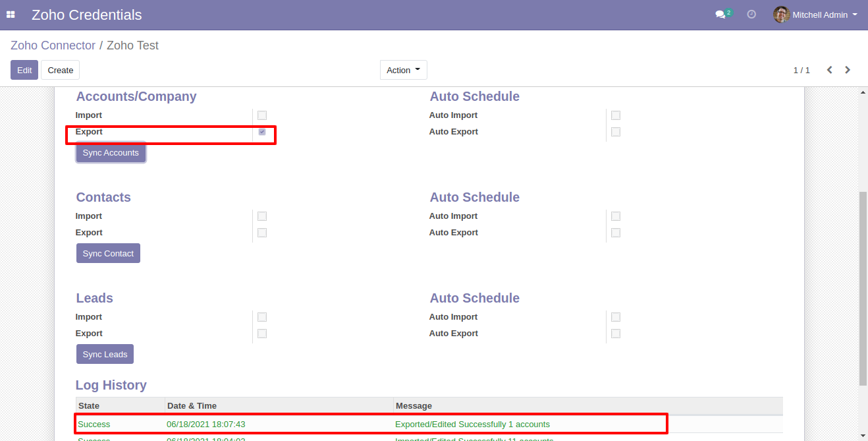Click the Edit button
This screenshot has width=868, height=441.
(x=24, y=70)
